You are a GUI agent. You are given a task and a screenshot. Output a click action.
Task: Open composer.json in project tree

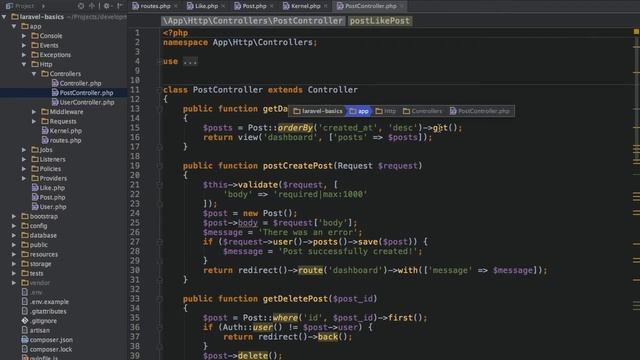click(x=47, y=340)
